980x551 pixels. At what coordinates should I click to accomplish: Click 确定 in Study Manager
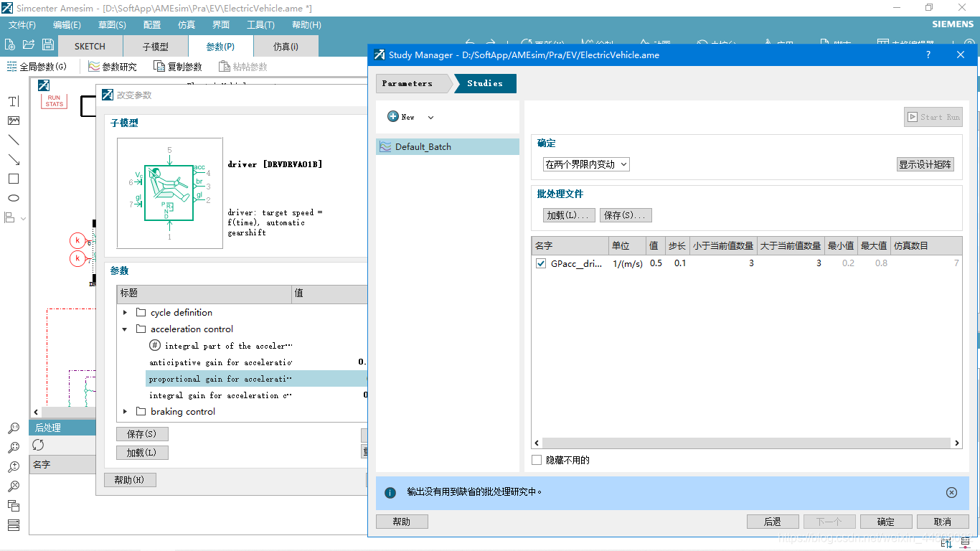[x=886, y=522]
